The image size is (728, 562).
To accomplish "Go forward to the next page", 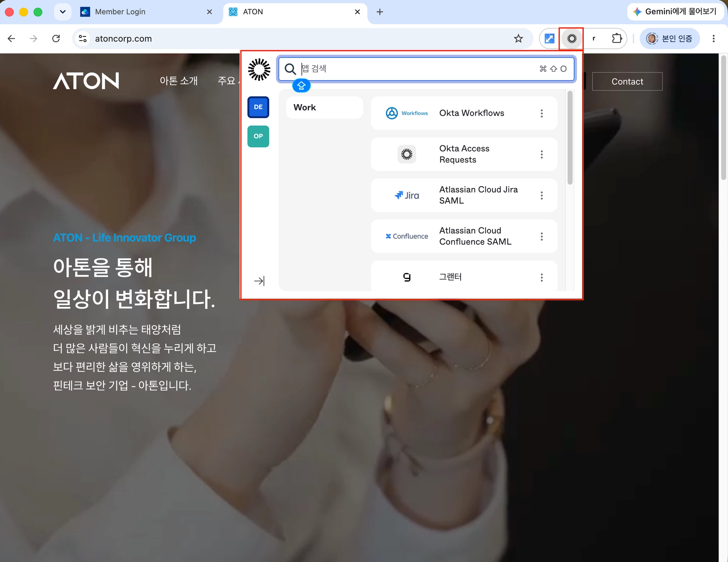I will click(x=33, y=38).
